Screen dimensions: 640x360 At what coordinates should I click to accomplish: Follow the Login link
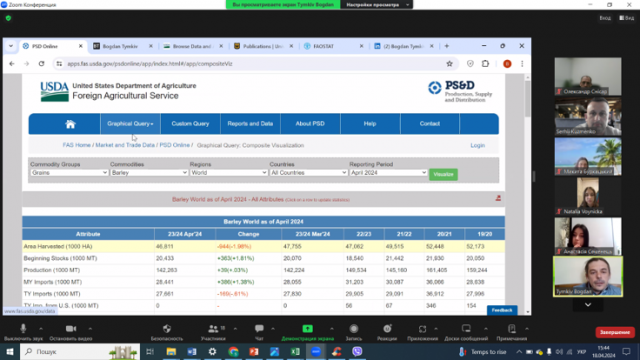point(478,145)
